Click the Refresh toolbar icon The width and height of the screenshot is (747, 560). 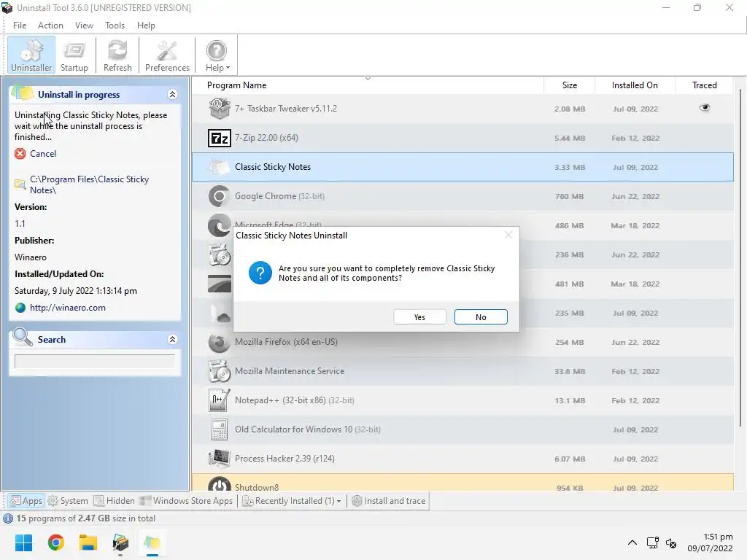coord(117,55)
